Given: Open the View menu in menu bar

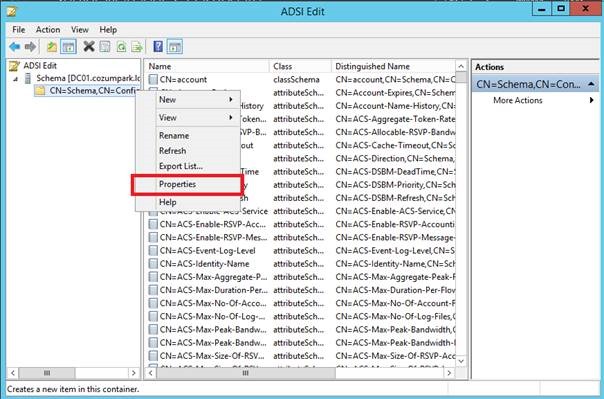Looking at the screenshot, I should tap(80, 30).
